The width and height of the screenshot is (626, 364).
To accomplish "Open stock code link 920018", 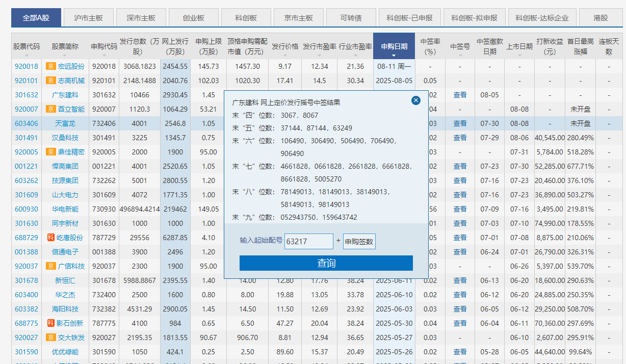I will point(27,66).
